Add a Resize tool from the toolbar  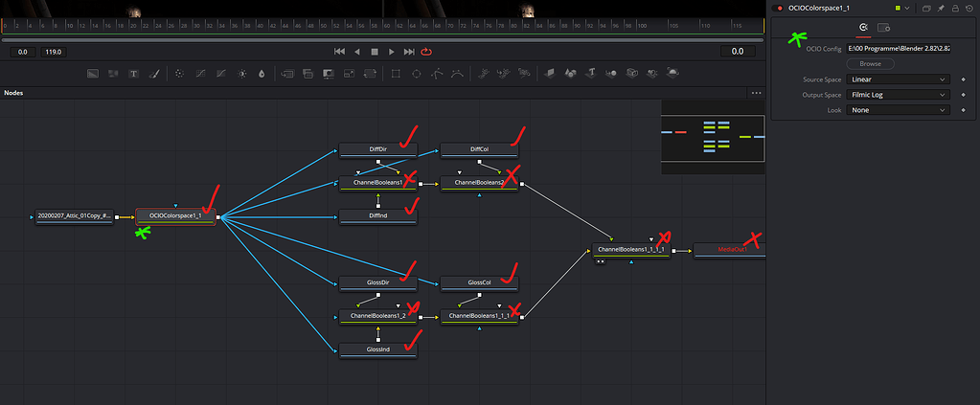350,73
